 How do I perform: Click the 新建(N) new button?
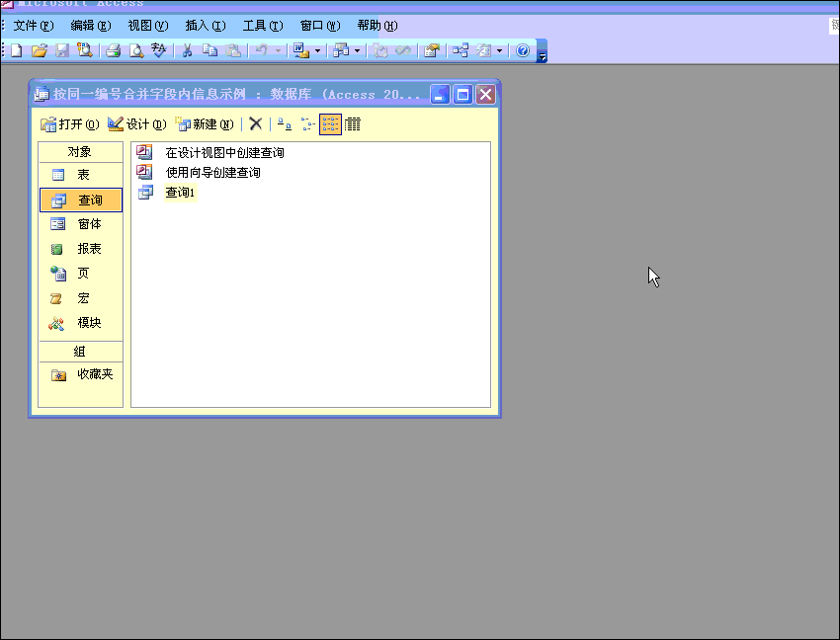(x=205, y=124)
